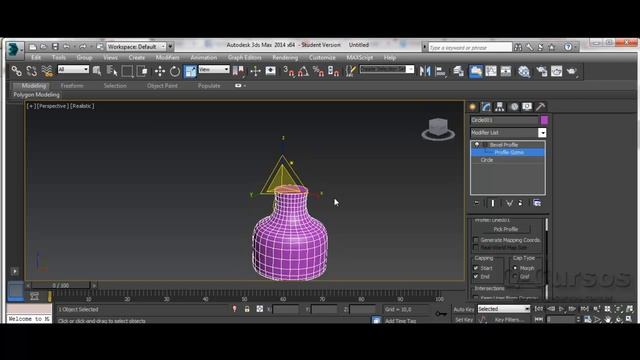Switch to the Object Paint ribbon tab
Screen dimensions: 640x360
pos(162,86)
